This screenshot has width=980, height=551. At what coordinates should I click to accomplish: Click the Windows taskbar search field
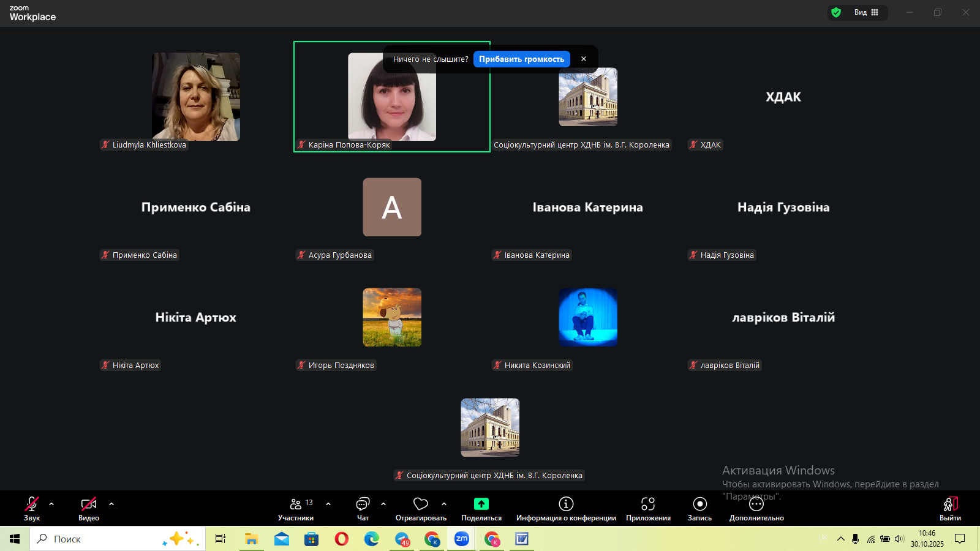(98, 539)
